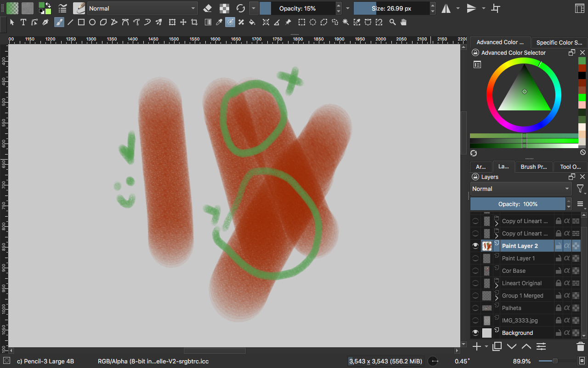588x368 pixels.
Task: Duplicate the current layer using the duplicate button
Action: [497, 346]
